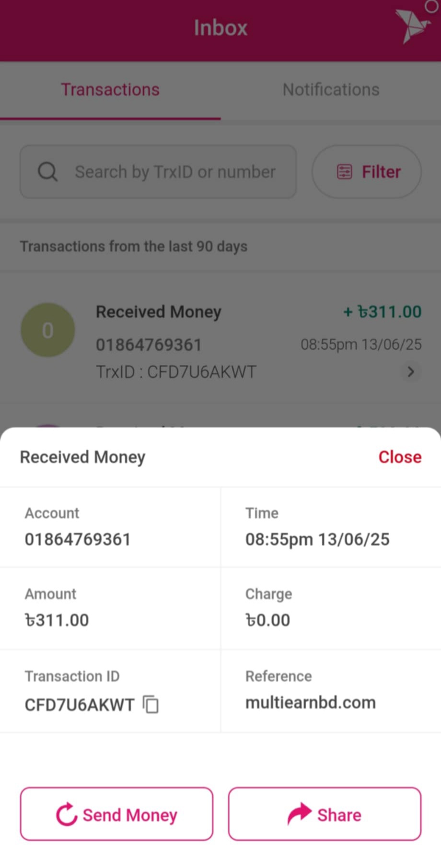The image size is (441, 868).
Task: Click the filter sliders icon
Action: tap(344, 172)
